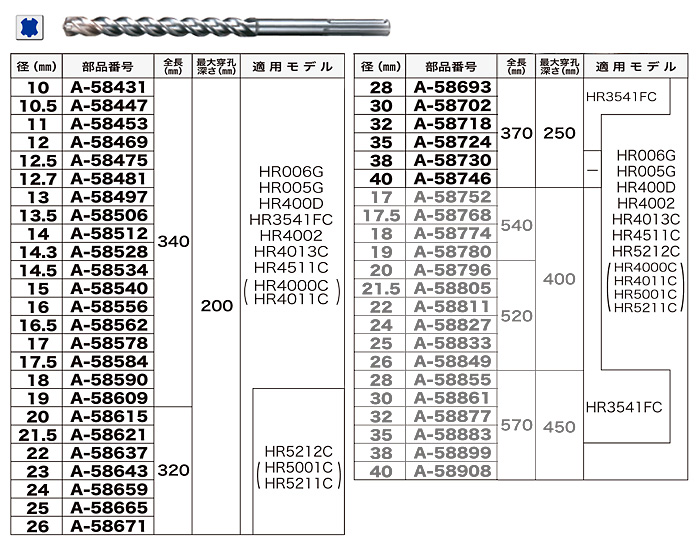
Task: Select part number A-58615
Action: [109, 417]
